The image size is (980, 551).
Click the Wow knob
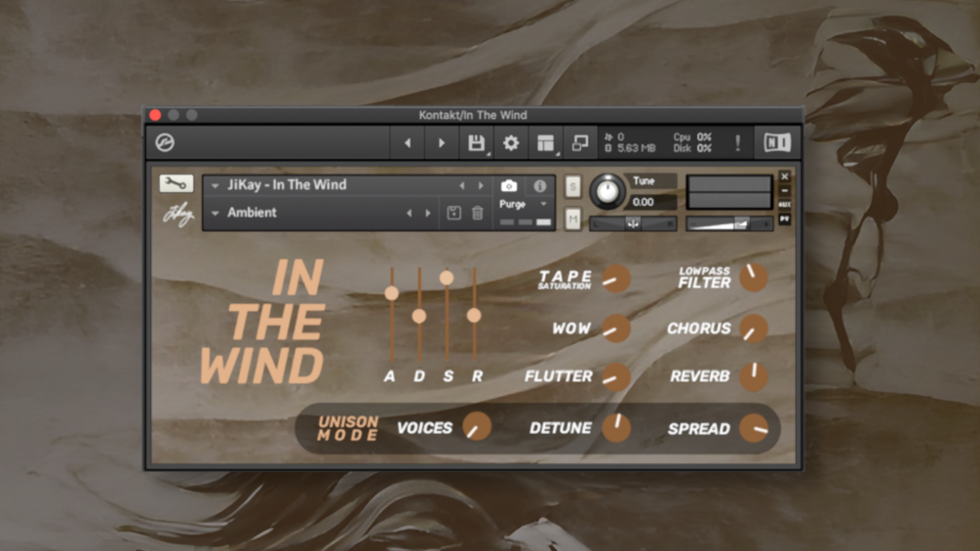coord(616,329)
